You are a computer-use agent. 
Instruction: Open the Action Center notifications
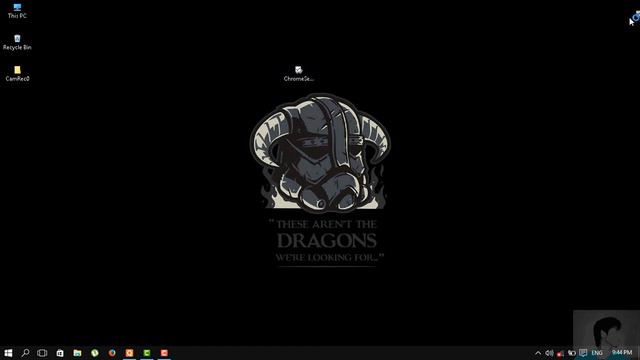(583, 353)
